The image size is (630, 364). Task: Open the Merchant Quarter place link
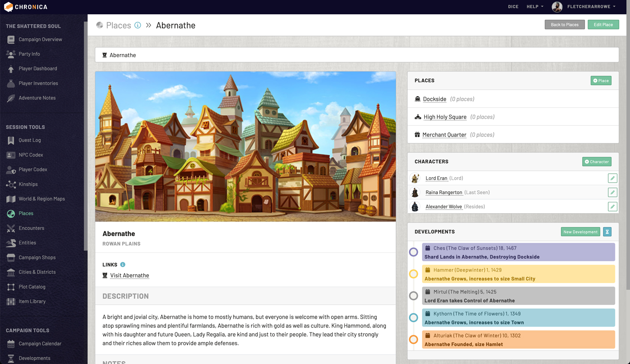[x=444, y=135]
